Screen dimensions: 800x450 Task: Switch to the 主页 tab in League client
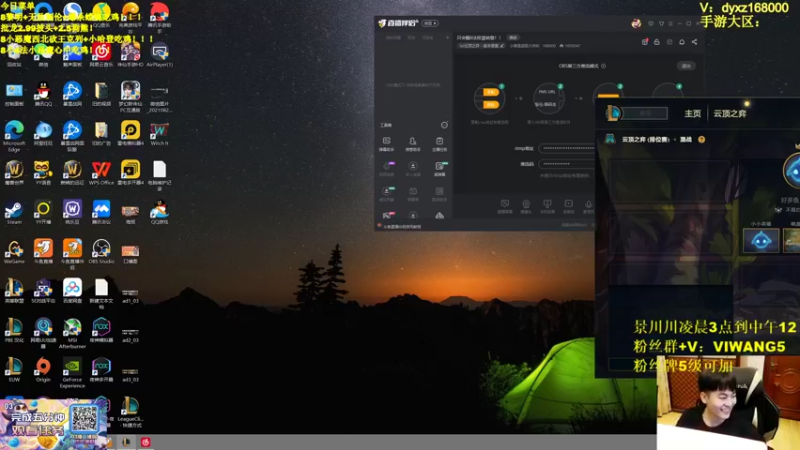pyautogui.click(x=692, y=114)
